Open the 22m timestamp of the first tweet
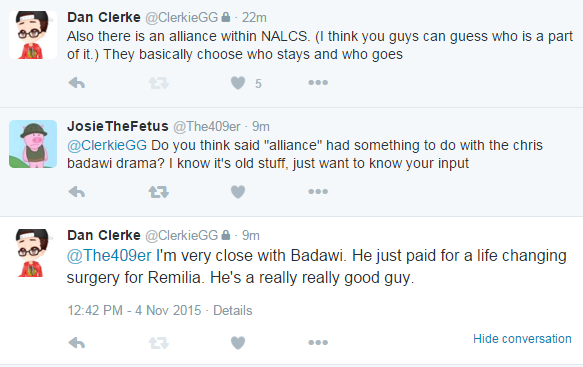This screenshot has width=583, height=367. click(254, 17)
